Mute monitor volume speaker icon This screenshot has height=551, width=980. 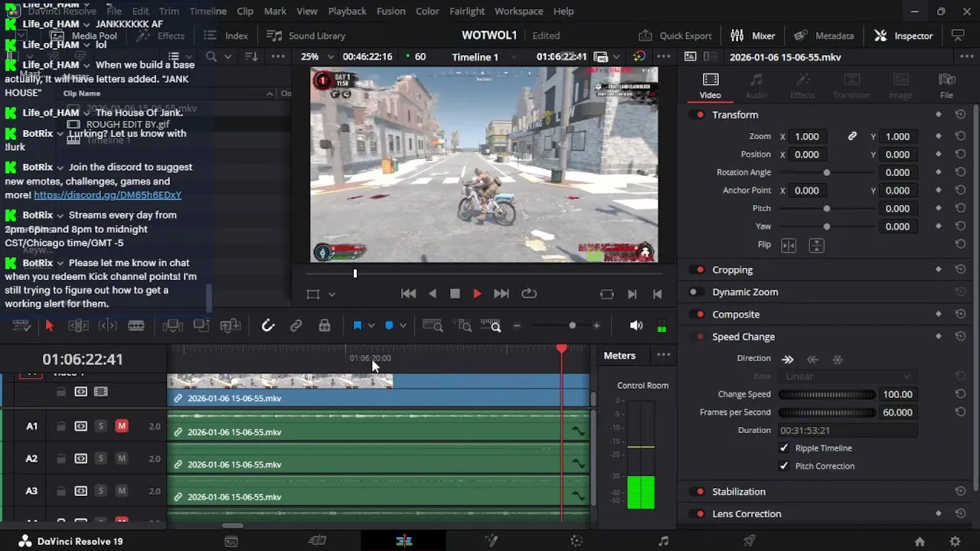click(x=636, y=326)
